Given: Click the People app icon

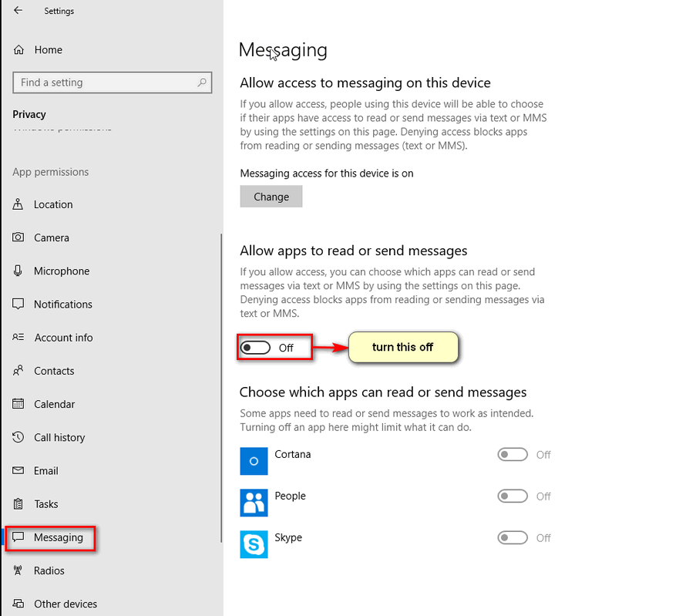Looking at the screenshot, I should [254, 502].
